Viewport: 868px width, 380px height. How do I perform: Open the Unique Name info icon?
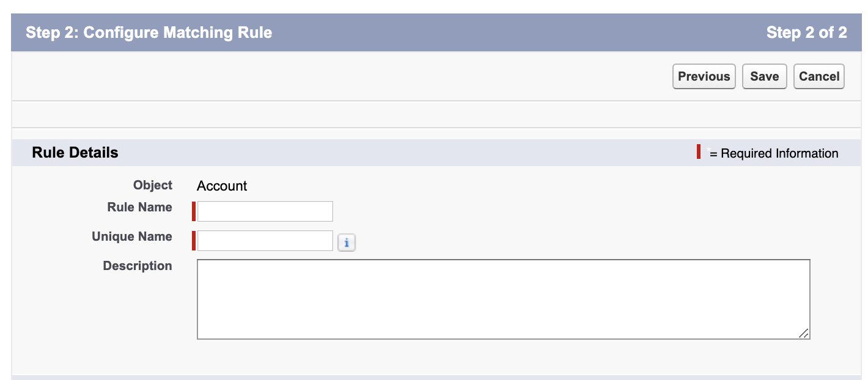click(x=347, y=243)
